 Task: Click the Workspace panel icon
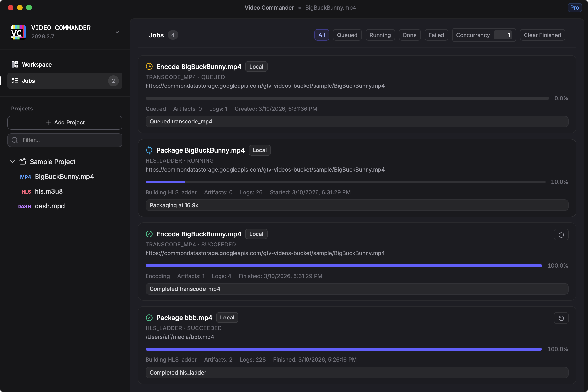15,64
